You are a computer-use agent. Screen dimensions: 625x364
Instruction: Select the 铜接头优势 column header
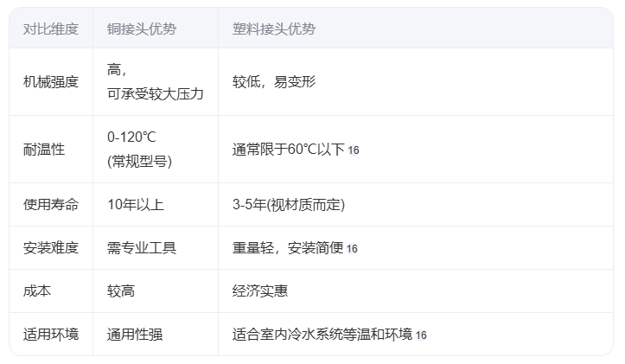click(x=142, y=29)
